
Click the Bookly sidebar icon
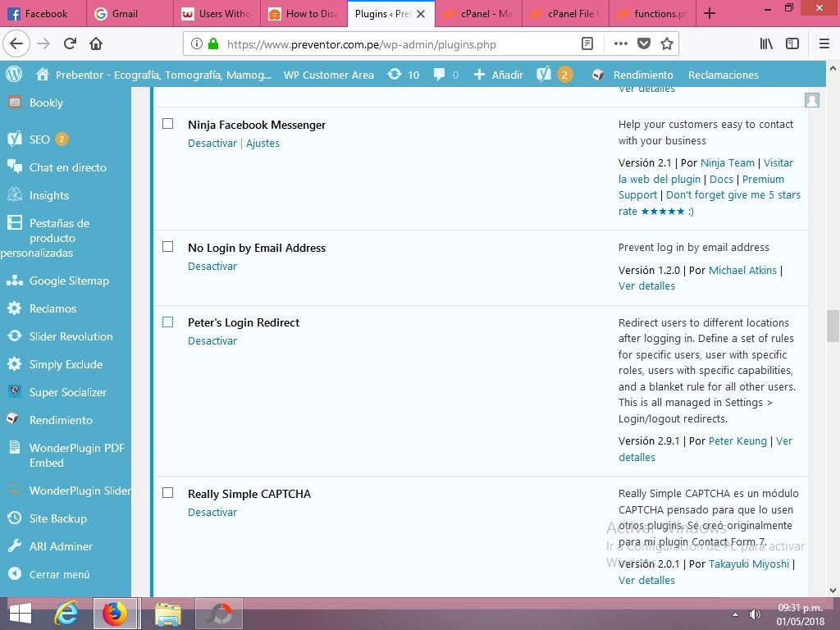(15, 103)
